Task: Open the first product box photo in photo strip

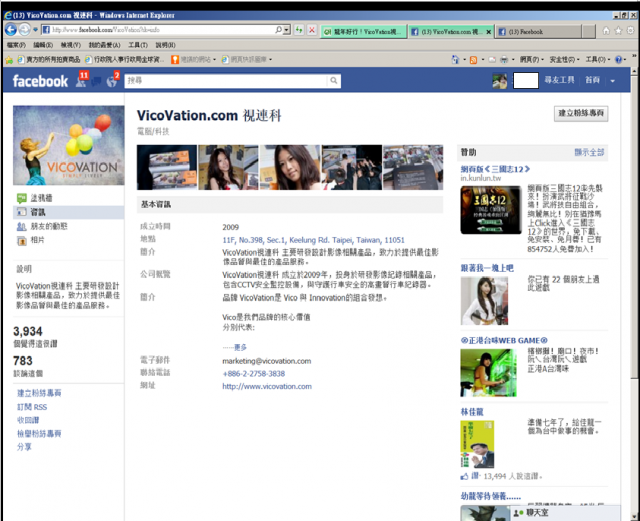Action: pos(167,167)
